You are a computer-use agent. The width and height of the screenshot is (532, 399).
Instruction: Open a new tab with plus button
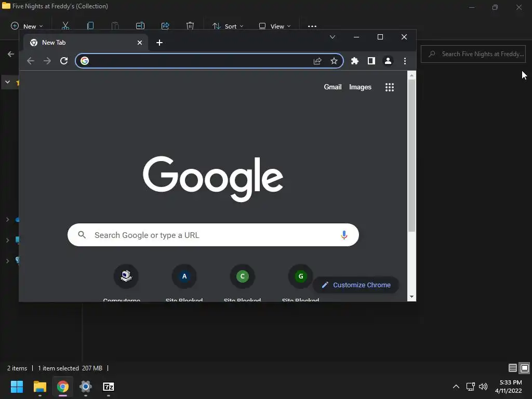(159, 43)
